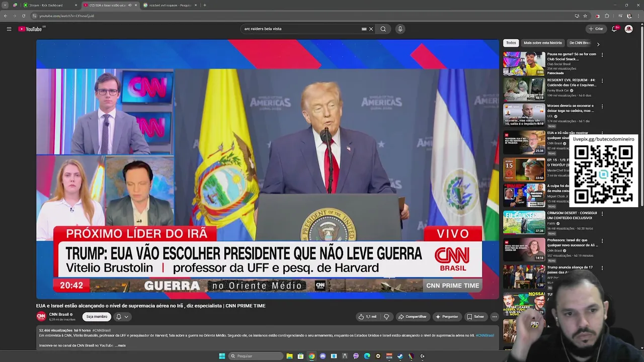Start voice search with microphone
The image size is (644, 362).
400,29
